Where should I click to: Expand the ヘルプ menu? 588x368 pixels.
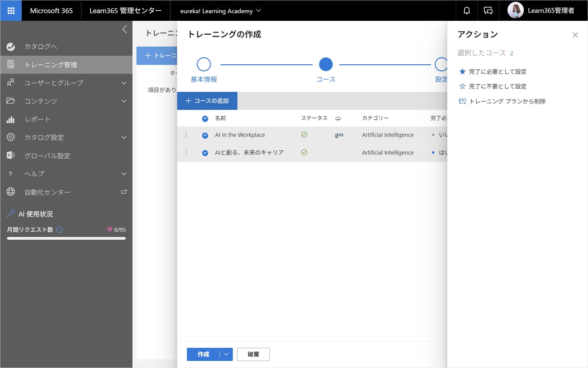[124, 174]
